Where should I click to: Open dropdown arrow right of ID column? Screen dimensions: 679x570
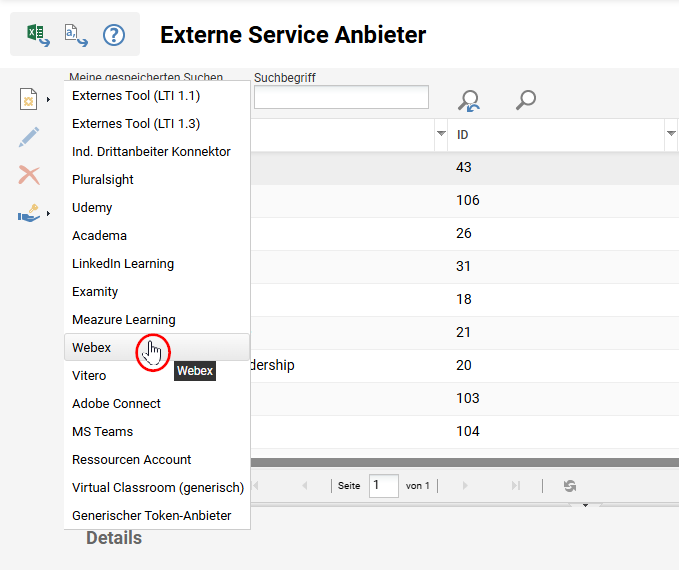(671, 134)
